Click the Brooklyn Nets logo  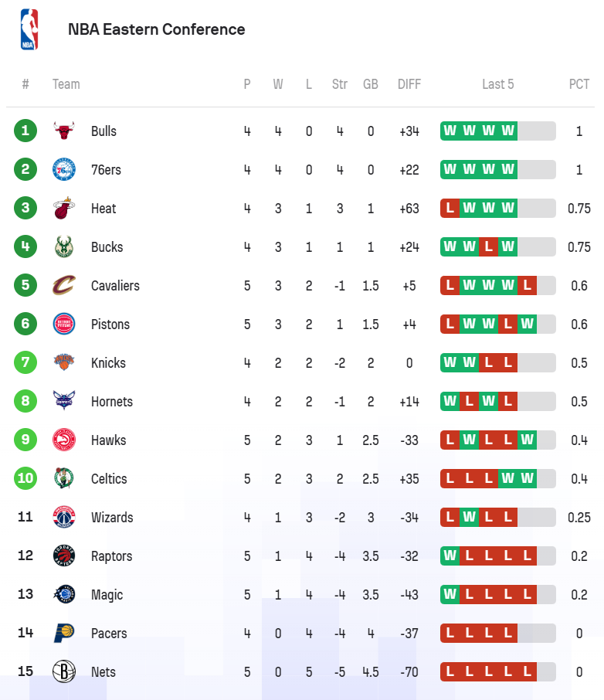point(64,671)
